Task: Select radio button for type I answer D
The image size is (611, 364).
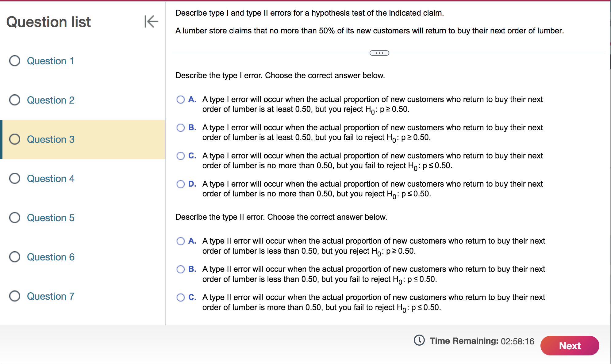Action: pos(181,184)
